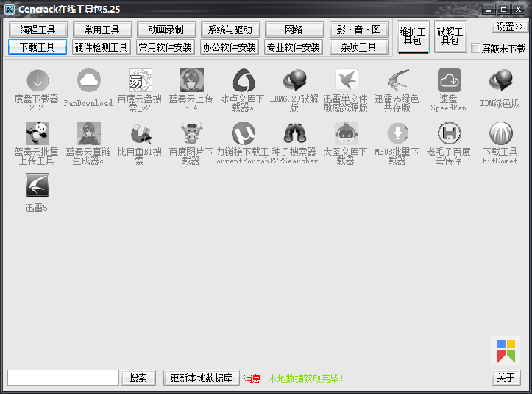The width and height of the screenshot is (532, 394).
Task: Switch to 网络 category
Action: pyautogui.click(x=294, y=29)
